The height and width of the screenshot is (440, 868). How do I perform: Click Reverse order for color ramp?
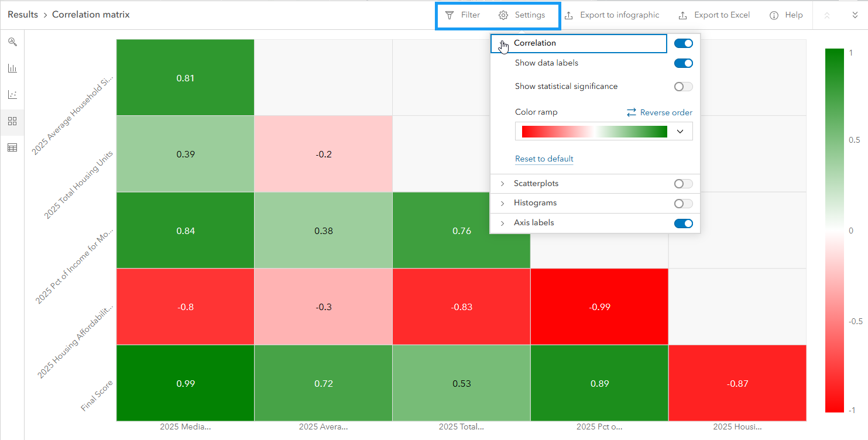tap(659, 112)
